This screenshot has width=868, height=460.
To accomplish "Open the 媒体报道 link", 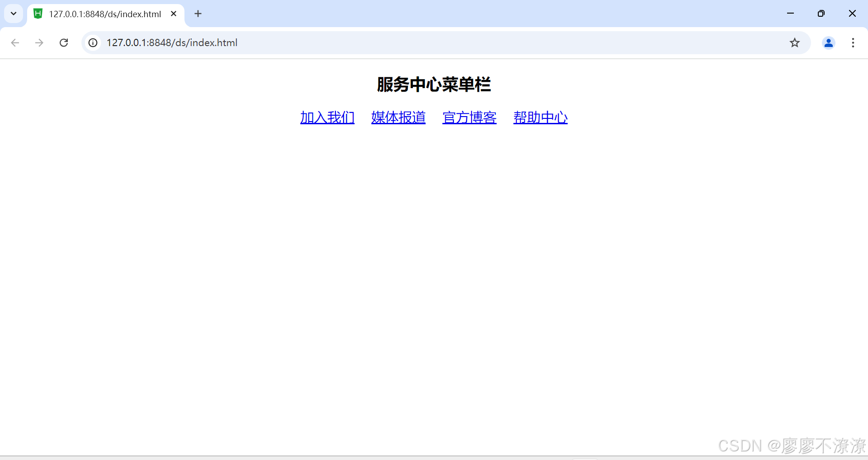I will (x=398, y=117).
